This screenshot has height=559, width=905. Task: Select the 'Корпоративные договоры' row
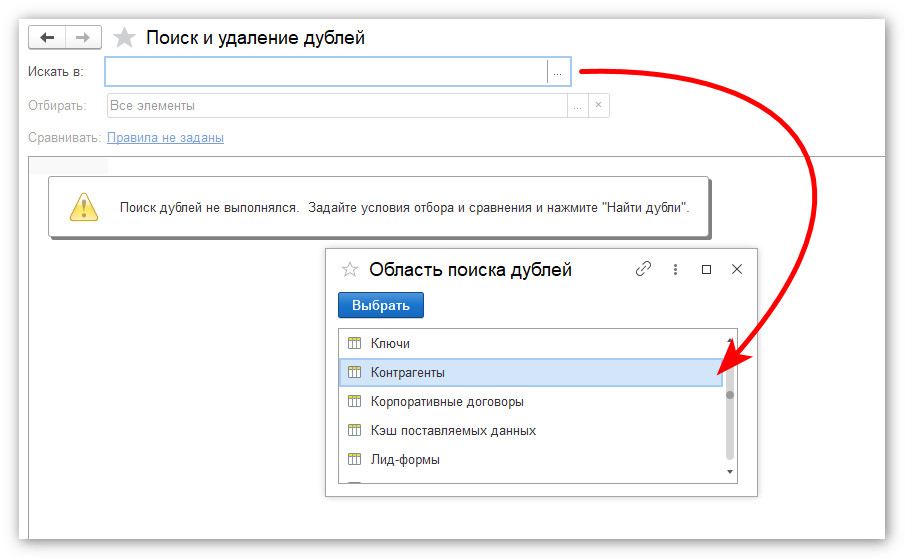pyautogui.click(x=531, y=402)
